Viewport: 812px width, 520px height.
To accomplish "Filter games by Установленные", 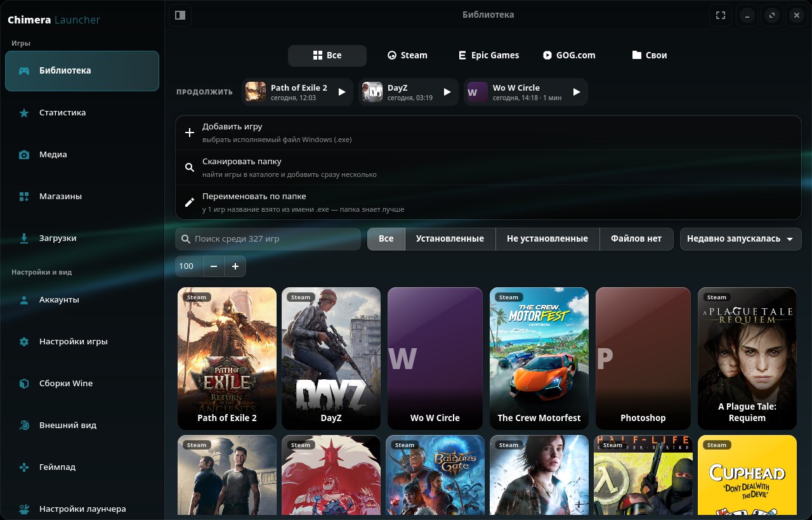I will [x=450, y=239].
